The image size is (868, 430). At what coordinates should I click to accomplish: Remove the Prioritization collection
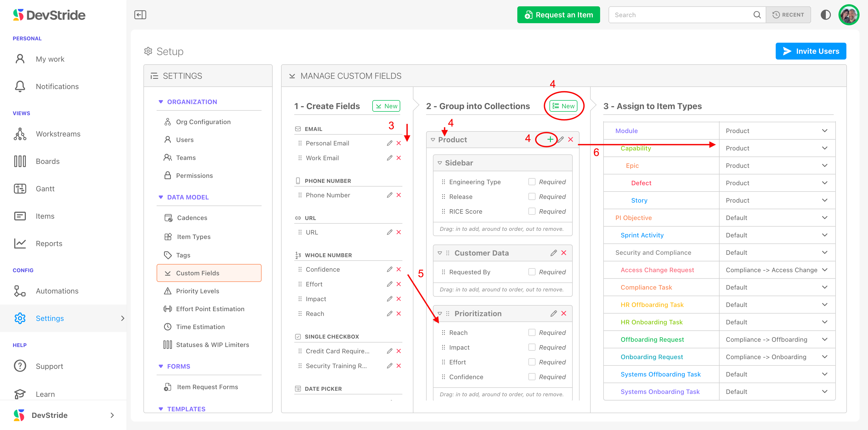[x=564, y=314]
